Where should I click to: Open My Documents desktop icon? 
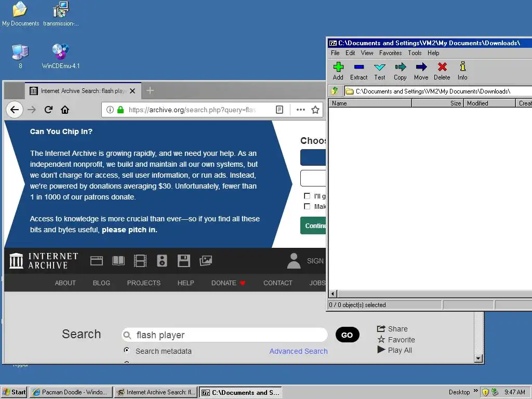point(20,14)
